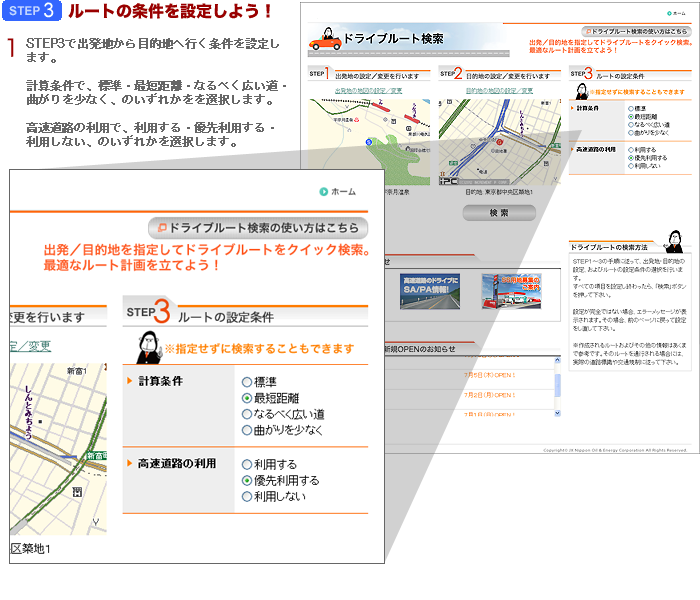700x600 pixels.
Task: Open the SS用地募集のご案内 banner
Action: pos(512,291)
